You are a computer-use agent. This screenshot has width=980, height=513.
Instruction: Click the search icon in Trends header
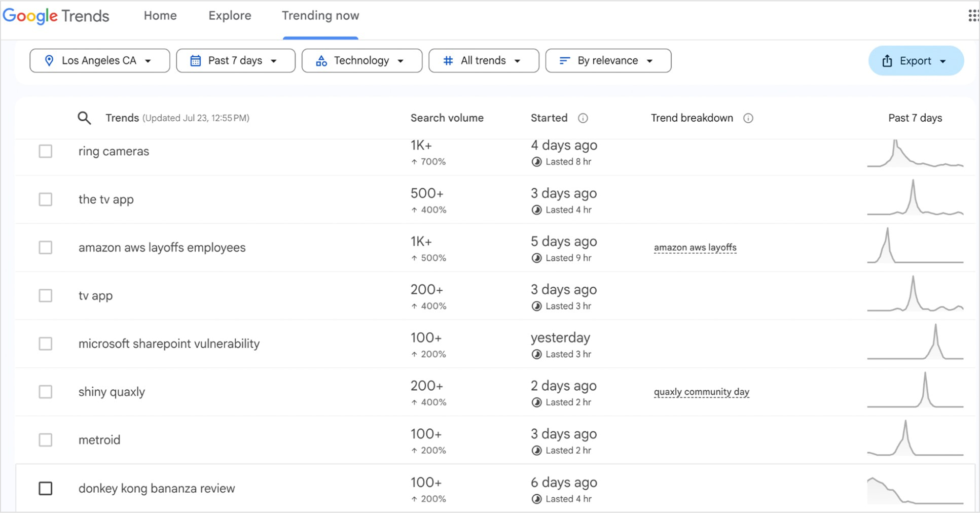point(84,118)
